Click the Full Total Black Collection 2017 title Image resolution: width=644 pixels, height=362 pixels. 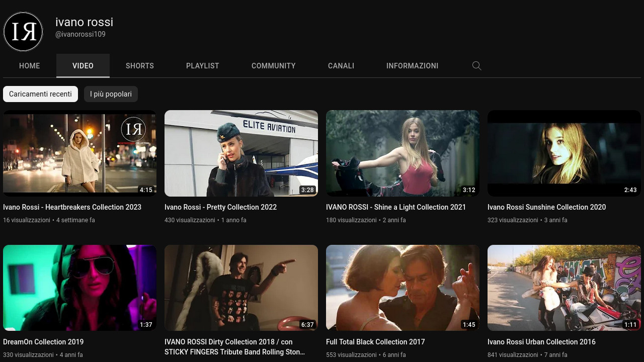(x=375, y=342)
